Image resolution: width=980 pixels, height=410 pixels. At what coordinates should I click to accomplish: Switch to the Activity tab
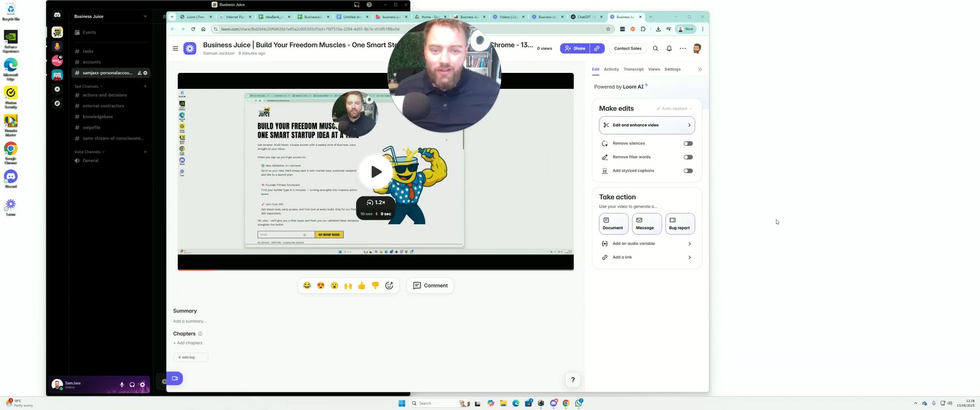[x=611, y=69]
